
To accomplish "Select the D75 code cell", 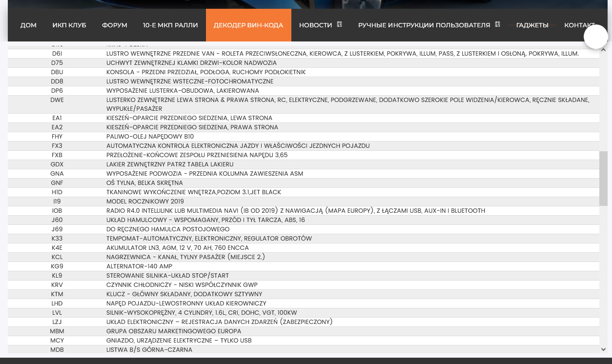I will [x=57, y=63].
